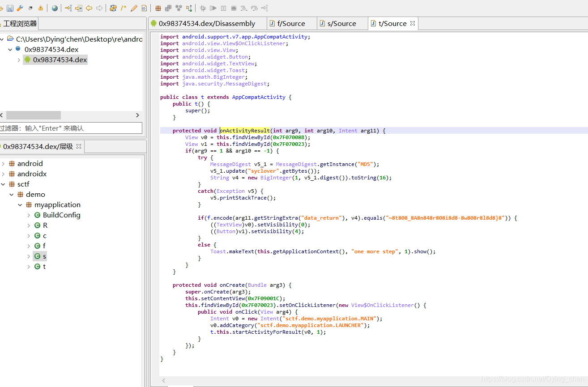Click the Decompile gears icon
Screen dimensions: 588x387
(113, 8)
